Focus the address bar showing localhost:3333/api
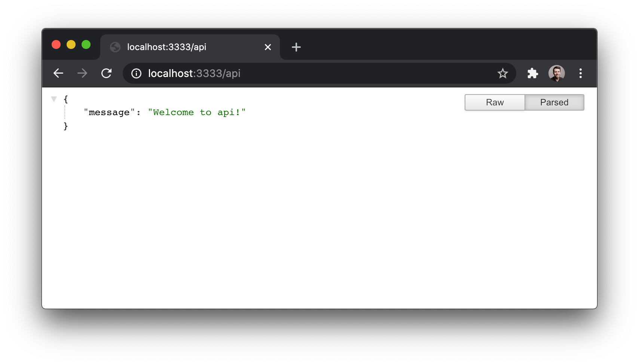The image size is (639, 364). tap(319, 73)
